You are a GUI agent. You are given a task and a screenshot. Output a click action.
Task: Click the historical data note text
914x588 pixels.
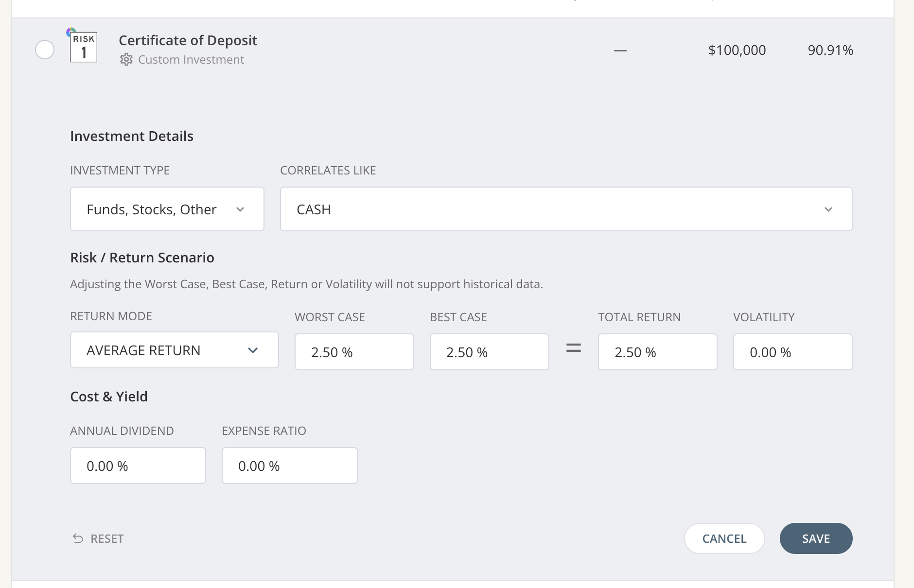click(x=306, y=284)
